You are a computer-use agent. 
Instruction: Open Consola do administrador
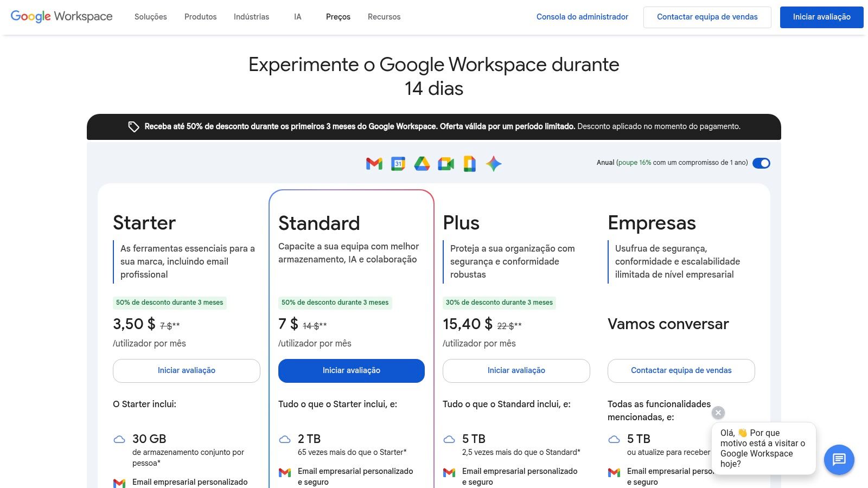[582, 17]
